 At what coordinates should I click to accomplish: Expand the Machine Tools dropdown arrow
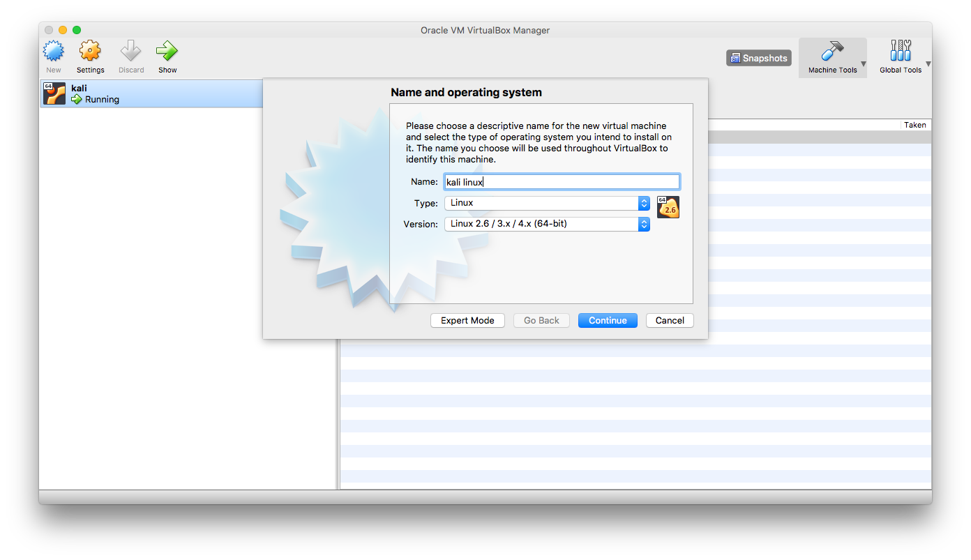(x=863, y=64)
